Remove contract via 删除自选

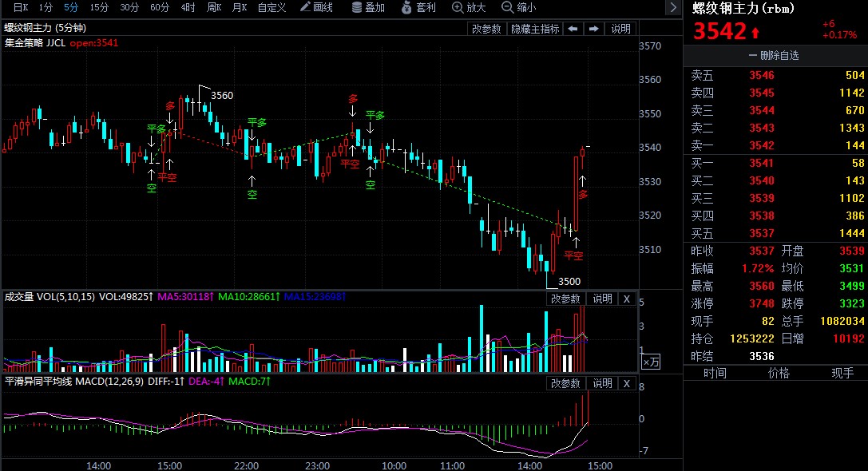click(774, 56)
